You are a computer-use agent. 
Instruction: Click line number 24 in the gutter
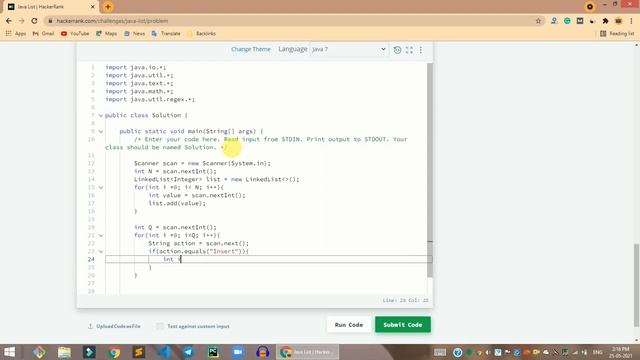pos(91,260)
